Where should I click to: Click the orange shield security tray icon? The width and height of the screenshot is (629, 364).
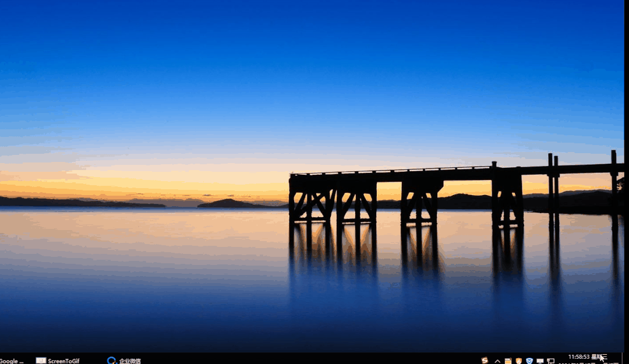pyautogui.click(x=518, y=361)
